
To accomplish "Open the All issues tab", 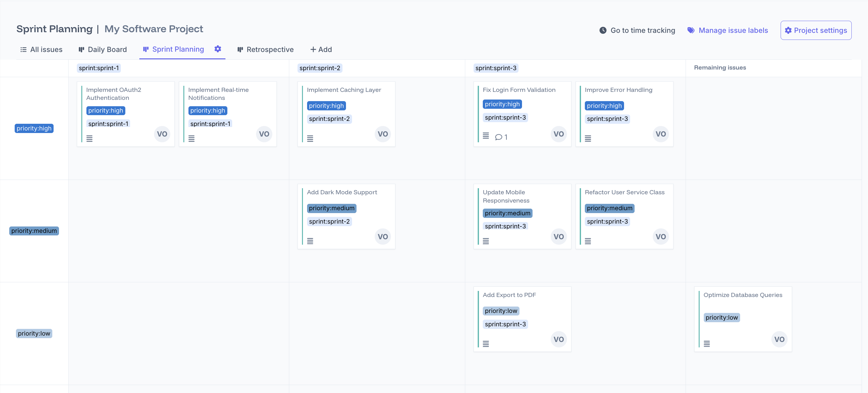I will tap(41, 49).
